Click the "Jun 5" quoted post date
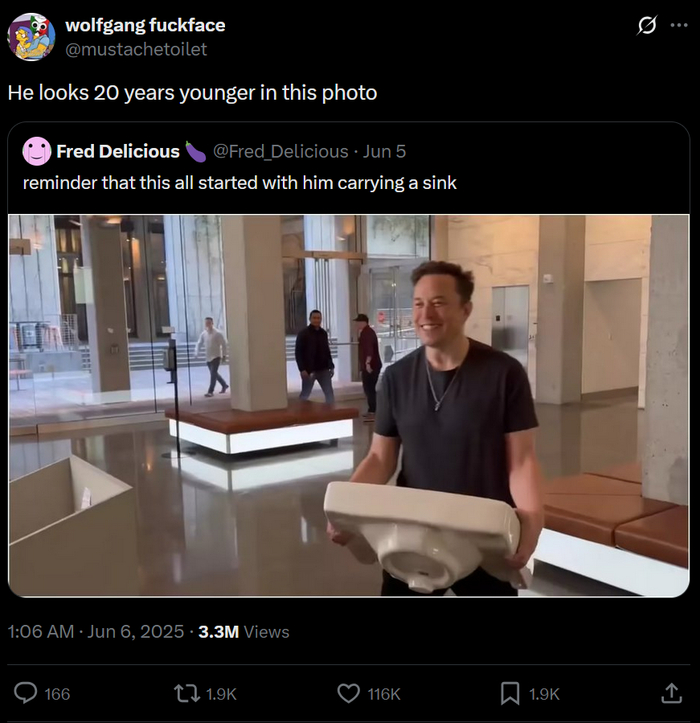This screenshot has height=723, width=700. coord(384,151)
